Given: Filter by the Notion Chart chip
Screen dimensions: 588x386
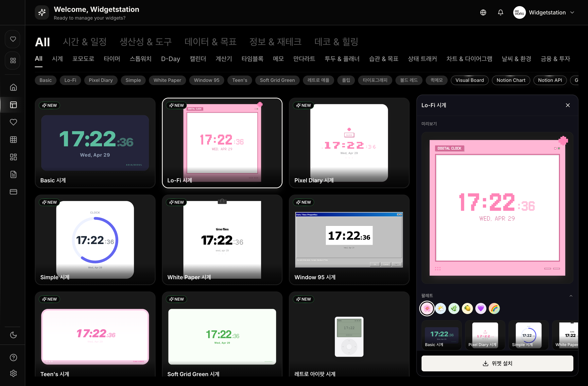Looking at the screenshot, I should click(511, 80).
